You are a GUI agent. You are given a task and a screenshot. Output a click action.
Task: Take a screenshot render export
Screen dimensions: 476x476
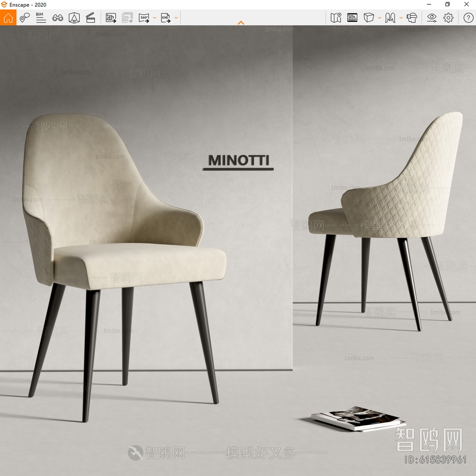111,18
